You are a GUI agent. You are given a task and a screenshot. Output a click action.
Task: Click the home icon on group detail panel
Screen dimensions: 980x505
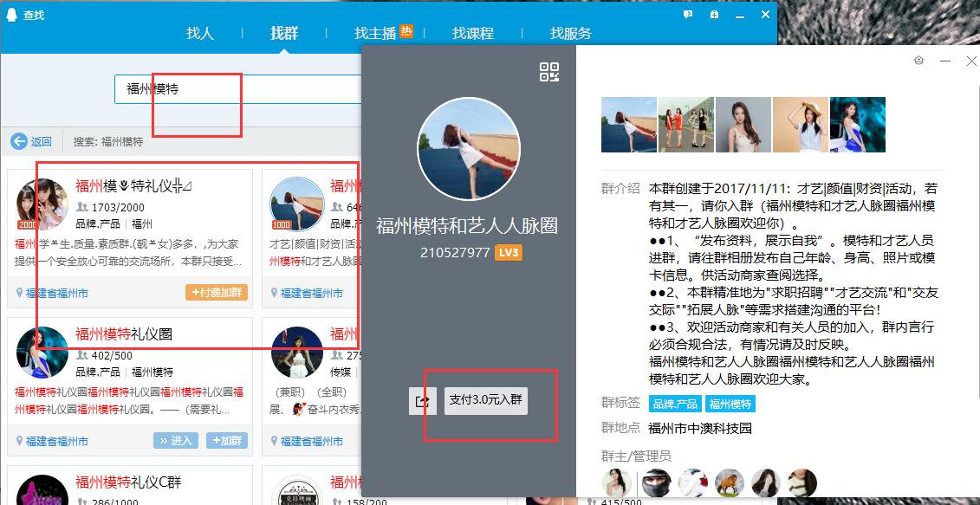click(918, 61)
